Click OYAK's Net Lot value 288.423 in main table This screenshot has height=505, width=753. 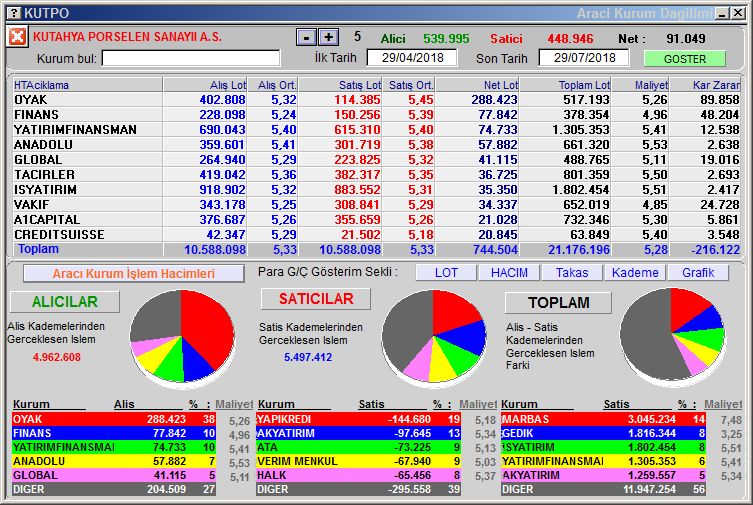click(x=494, y=100)
